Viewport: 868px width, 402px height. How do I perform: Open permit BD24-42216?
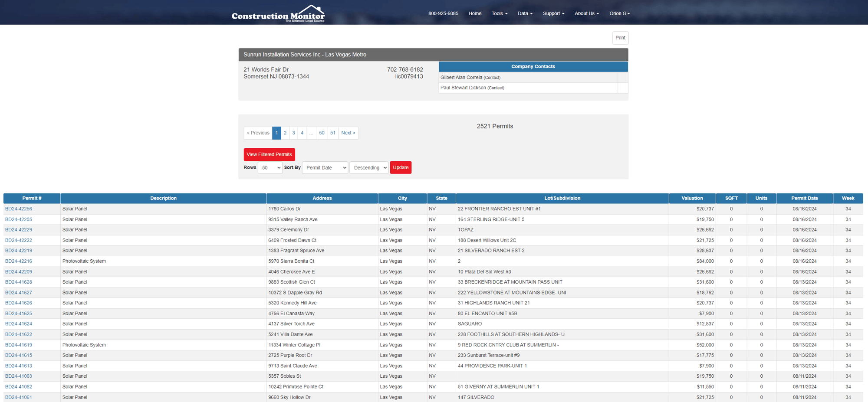(x=19, y=261)
